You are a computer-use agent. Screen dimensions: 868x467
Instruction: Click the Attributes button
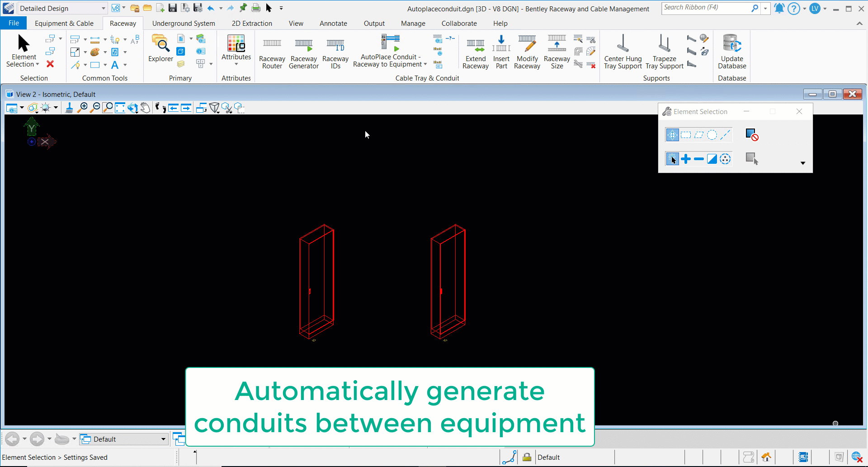236,49
